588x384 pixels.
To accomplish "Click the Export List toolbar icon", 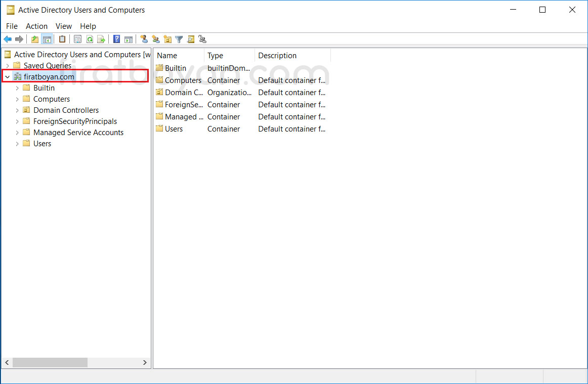I will coord(101,39).
